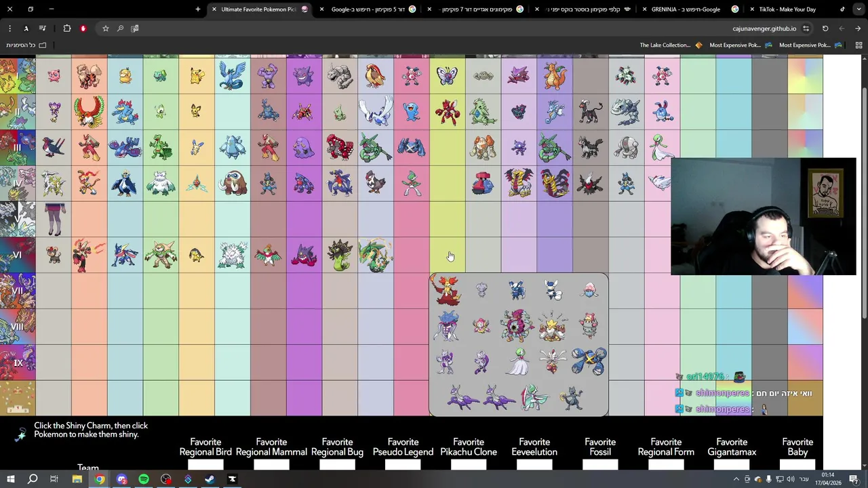Open Spotify from the taskbar
The image size is (868, 488).
coord(144,479)
